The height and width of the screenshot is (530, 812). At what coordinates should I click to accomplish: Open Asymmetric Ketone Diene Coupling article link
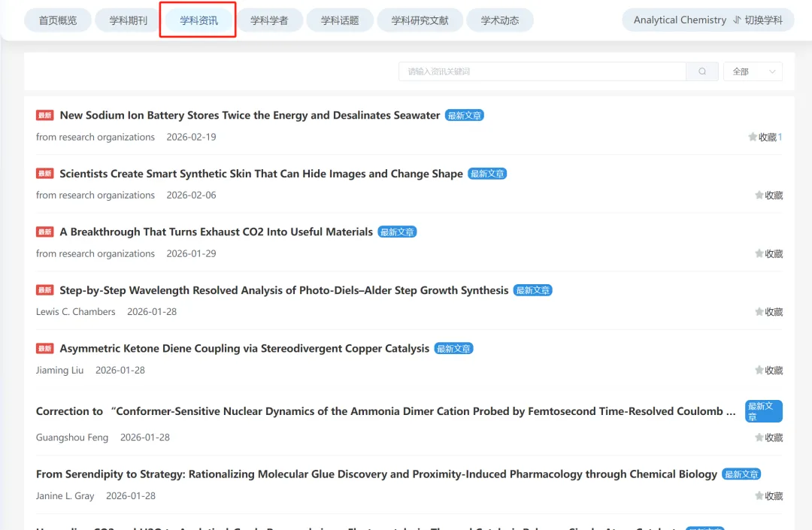tap(244, 349)
